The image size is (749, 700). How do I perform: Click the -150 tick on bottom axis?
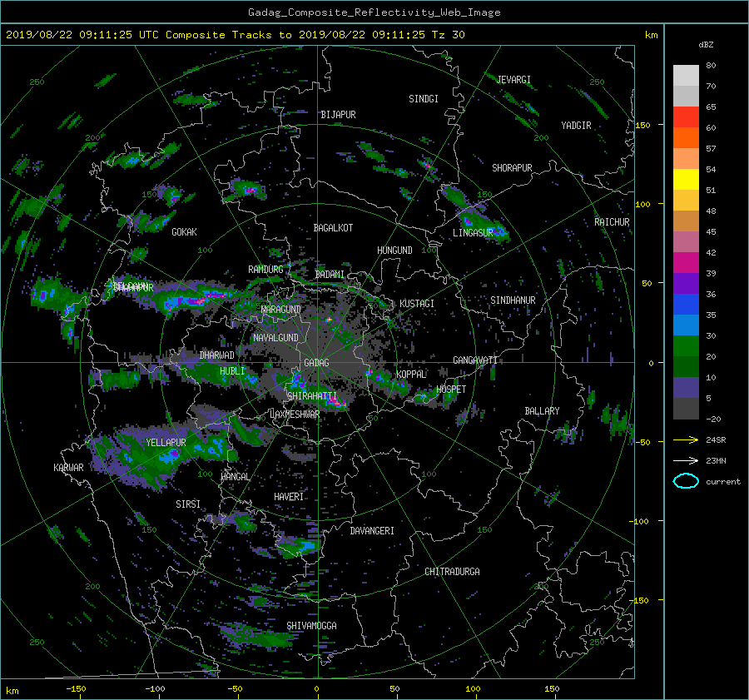pyautogui.click(x=76, y=689)
